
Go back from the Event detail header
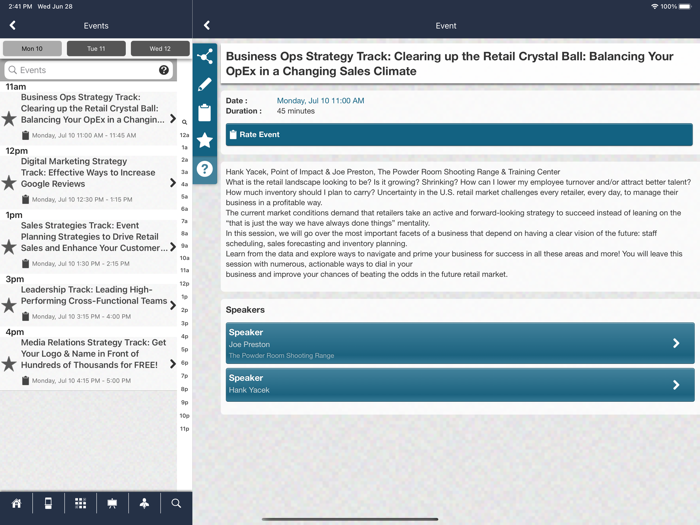(x=207, y=25)
